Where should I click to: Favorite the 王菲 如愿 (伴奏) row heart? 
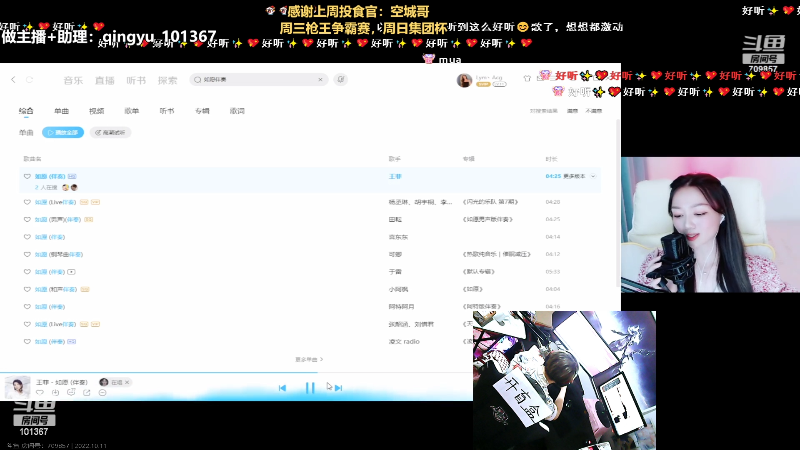coord(27,177)
